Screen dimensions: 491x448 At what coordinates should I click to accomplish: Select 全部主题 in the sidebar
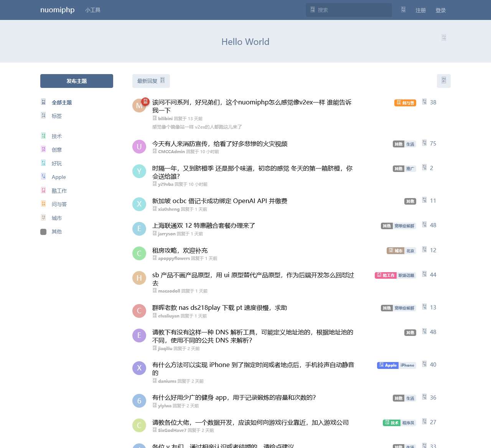(61, 102)
